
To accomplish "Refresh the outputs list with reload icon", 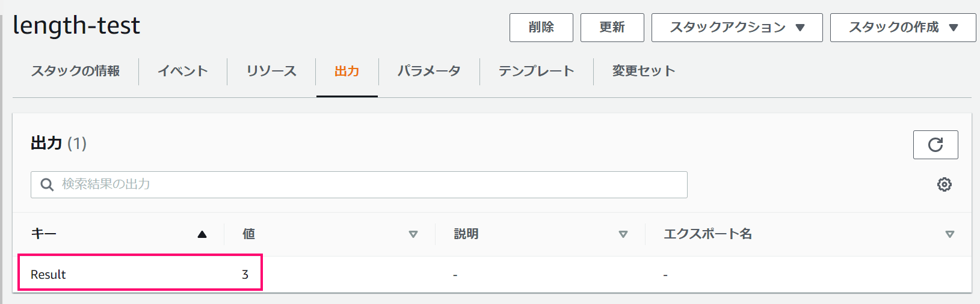I will [935, 145].
